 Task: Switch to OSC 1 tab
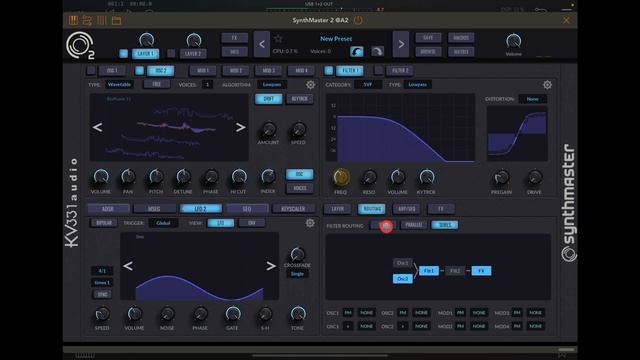(112, 70)
